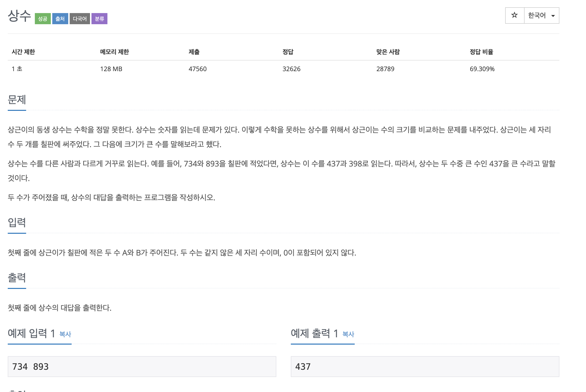Copy example output 1 via 복사
This screenshot has height=392, width=586.
coord(348,334)
